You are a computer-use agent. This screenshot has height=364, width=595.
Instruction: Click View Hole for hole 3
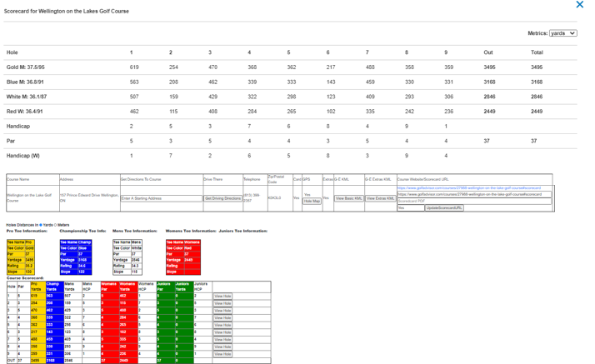point(222,311)
